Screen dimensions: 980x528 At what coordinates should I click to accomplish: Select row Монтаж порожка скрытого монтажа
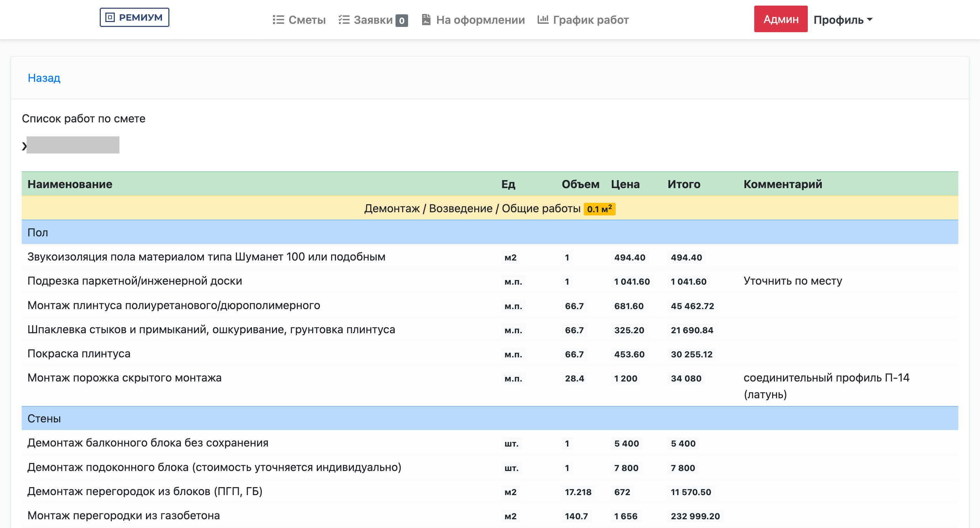click(x=490, y=386)
